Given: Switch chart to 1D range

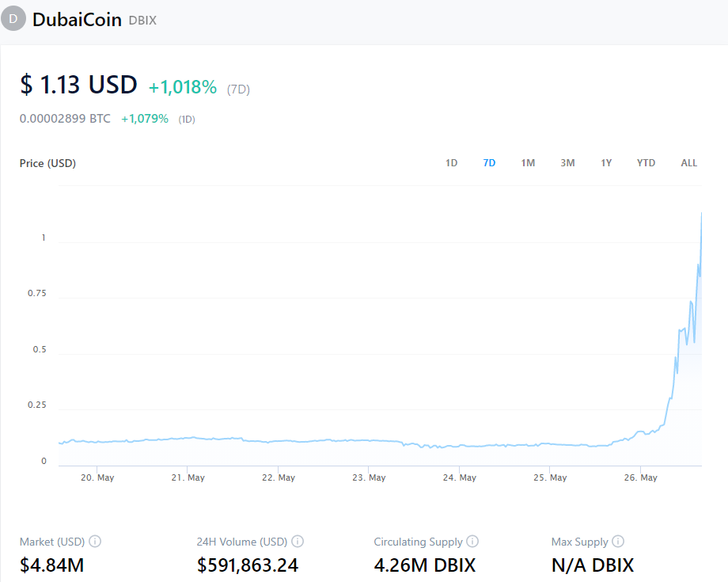Looking at the screenshot, I should point(451,163).
